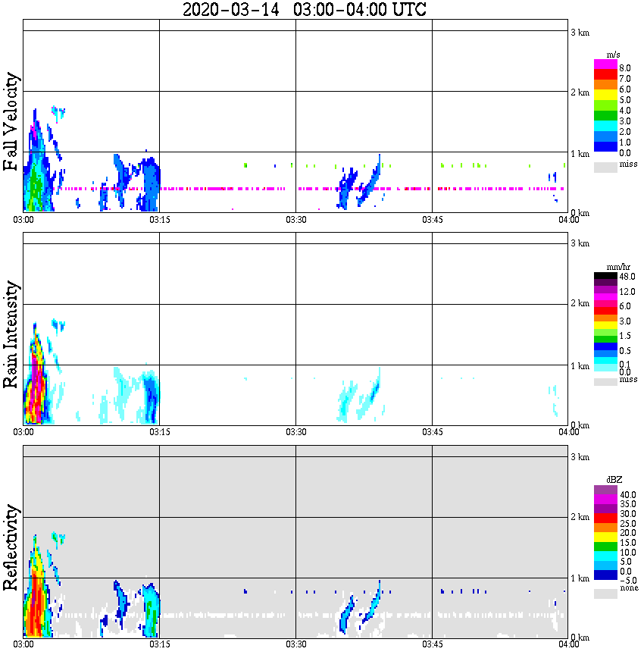Click the "0.5" value in Rain Intensity legend
The image size is (644, 658).
click(625, 350)
